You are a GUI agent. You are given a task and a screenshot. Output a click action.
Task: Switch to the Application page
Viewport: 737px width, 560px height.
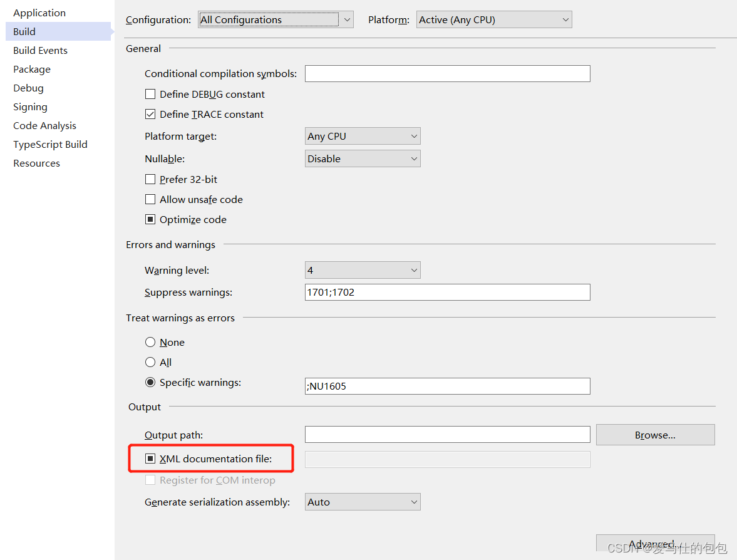[39, 13]
